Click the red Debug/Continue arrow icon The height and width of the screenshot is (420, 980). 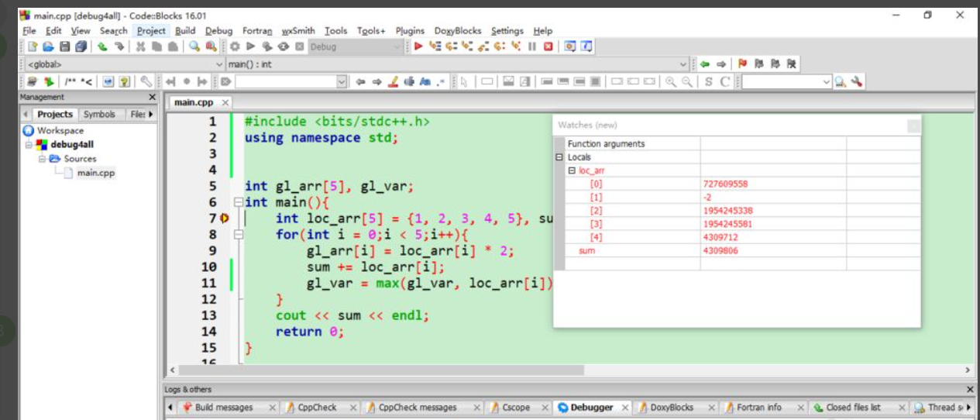[x=418, y=46]
